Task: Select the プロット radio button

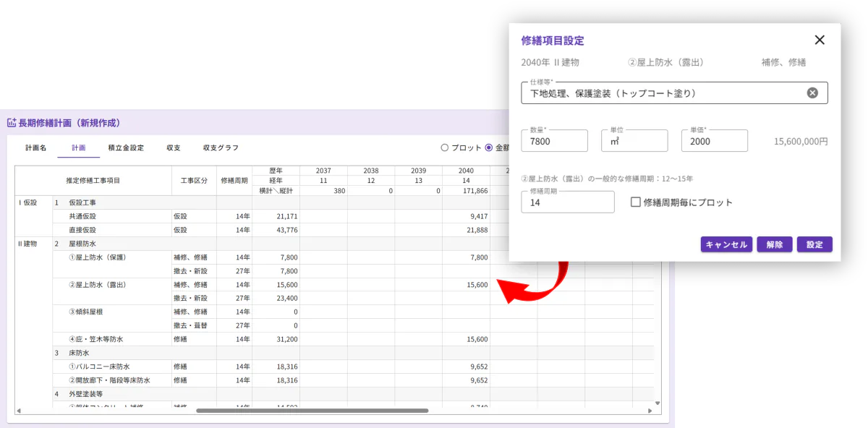Action: (445, 147)
